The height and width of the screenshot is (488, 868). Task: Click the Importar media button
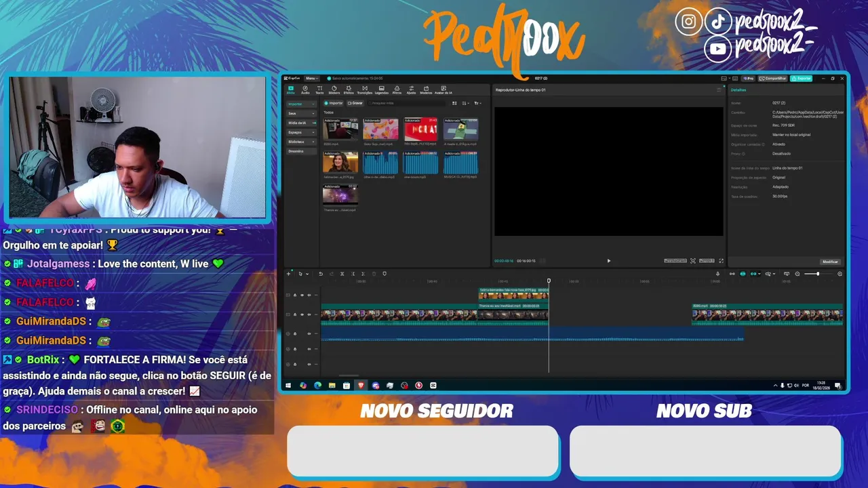(x=334, y=103)
